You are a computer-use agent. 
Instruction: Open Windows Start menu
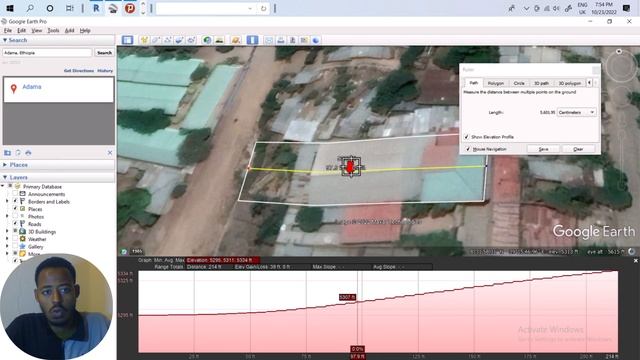(x=10, y=8)
